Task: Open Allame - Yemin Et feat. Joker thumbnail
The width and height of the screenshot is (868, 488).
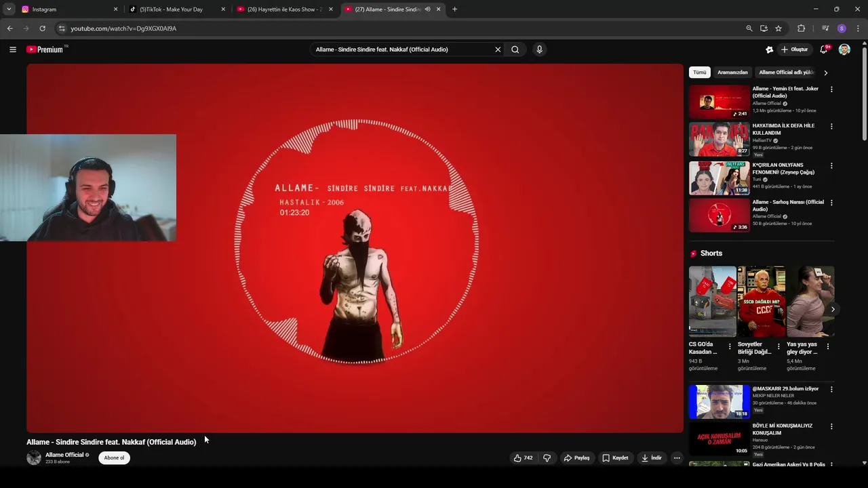Action: (719, 102)
